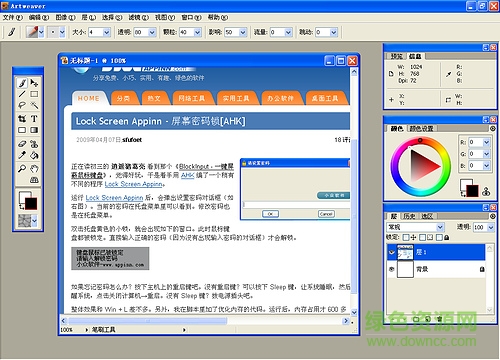Open the layers panel options menu icon
500x360 pixels.
(x=492, y=216)
